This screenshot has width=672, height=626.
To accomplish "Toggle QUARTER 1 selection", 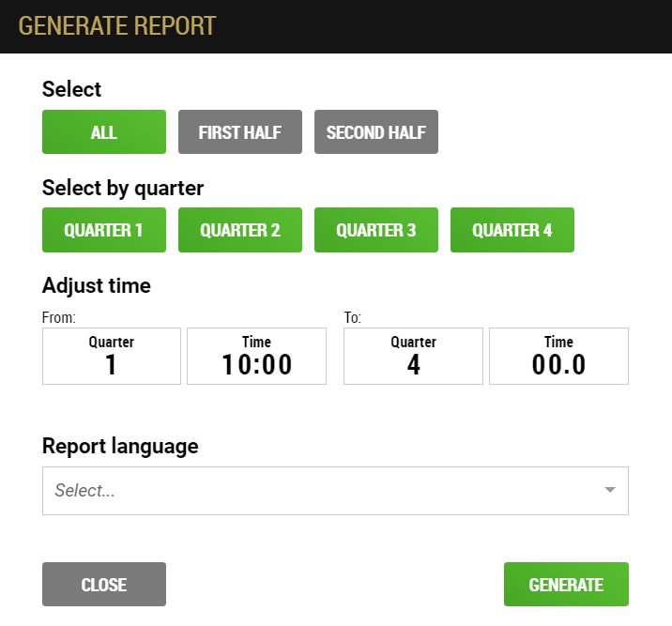I will pos(104,230).
